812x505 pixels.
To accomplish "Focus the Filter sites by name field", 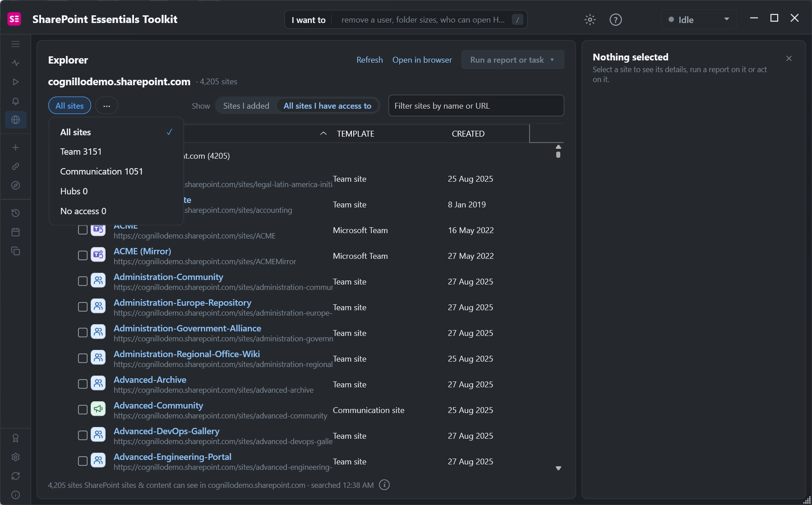I will tap(476, 106).
